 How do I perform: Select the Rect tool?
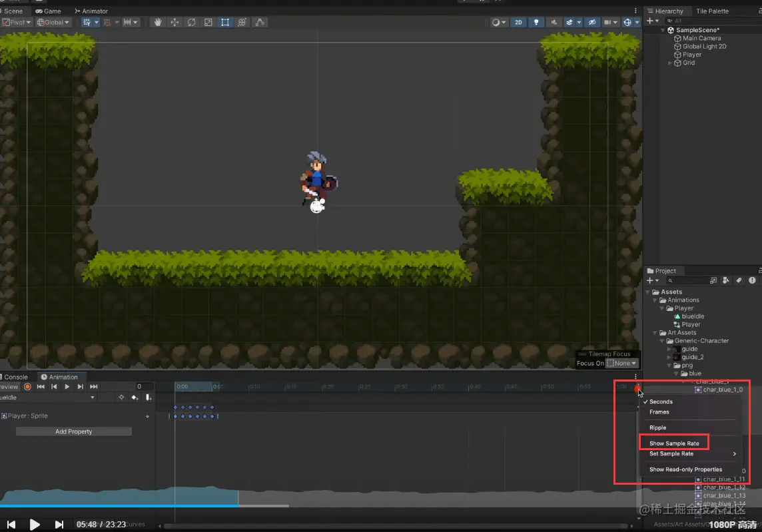[x=225, y=23]
